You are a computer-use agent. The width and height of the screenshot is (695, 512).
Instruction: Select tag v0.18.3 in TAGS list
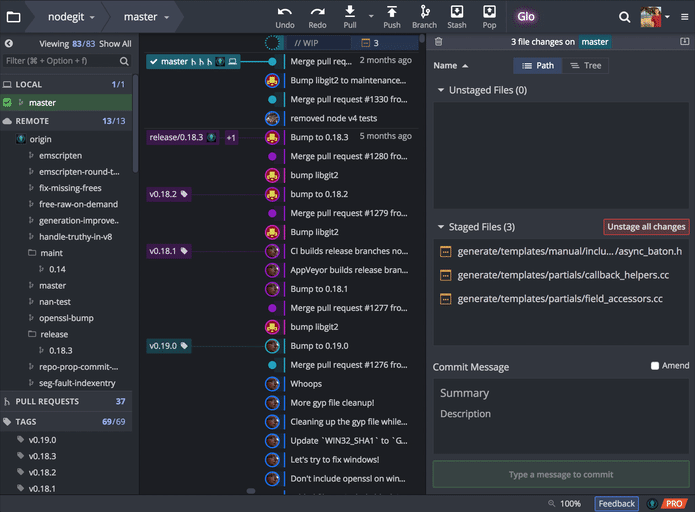point(42,456)
